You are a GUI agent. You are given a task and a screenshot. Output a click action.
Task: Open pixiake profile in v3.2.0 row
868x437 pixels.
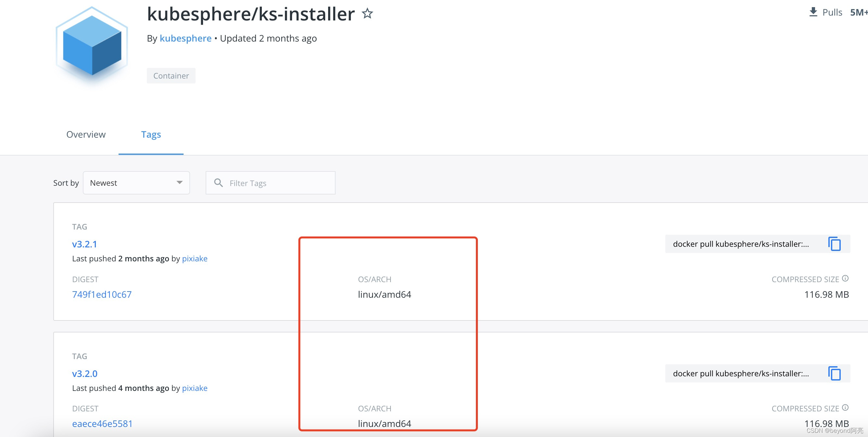click(x=195, y=388)
